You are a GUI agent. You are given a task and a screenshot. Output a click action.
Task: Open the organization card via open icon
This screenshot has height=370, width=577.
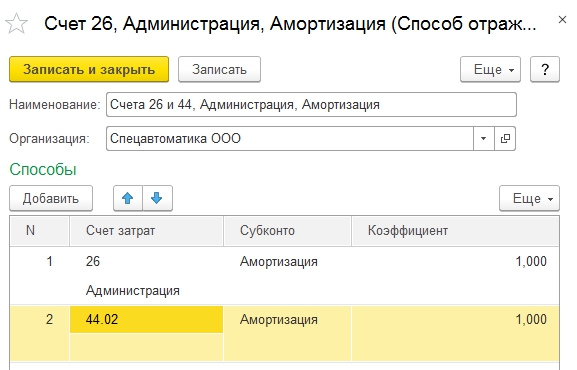click(505, 138)
